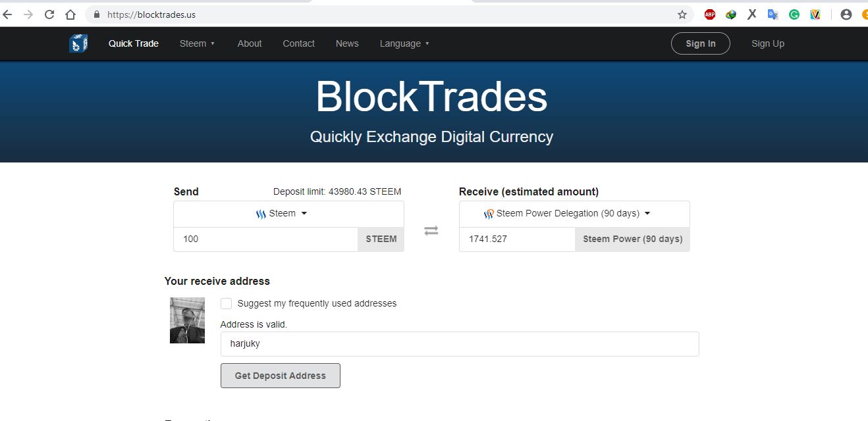Click the Steem logo in Send selector

point(261,214)
